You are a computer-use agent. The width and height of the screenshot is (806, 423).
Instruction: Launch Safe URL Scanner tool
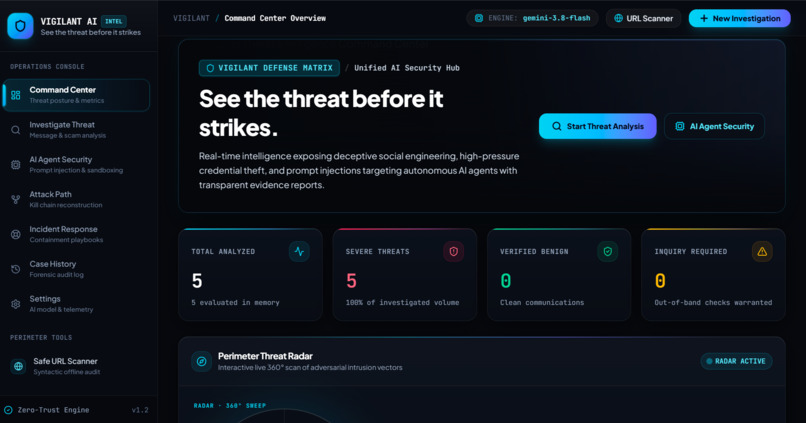click(76, 366)
